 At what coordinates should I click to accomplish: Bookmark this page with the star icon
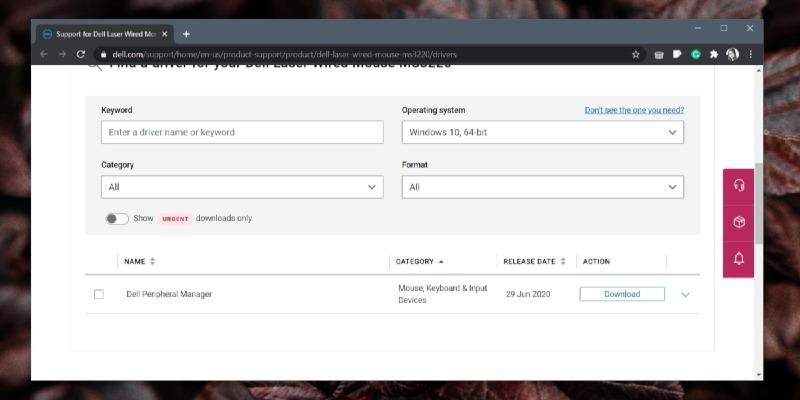pos(636,55)
